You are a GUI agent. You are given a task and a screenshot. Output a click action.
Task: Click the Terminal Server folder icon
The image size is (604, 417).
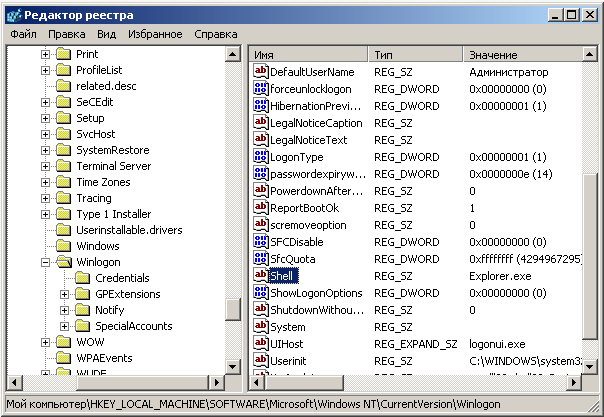click(x=64, y=166)
